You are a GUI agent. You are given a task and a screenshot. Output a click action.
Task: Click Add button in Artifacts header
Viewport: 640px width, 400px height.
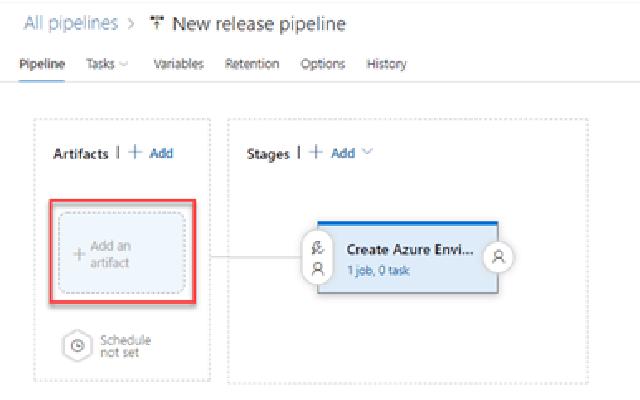[x=153, y=153]
